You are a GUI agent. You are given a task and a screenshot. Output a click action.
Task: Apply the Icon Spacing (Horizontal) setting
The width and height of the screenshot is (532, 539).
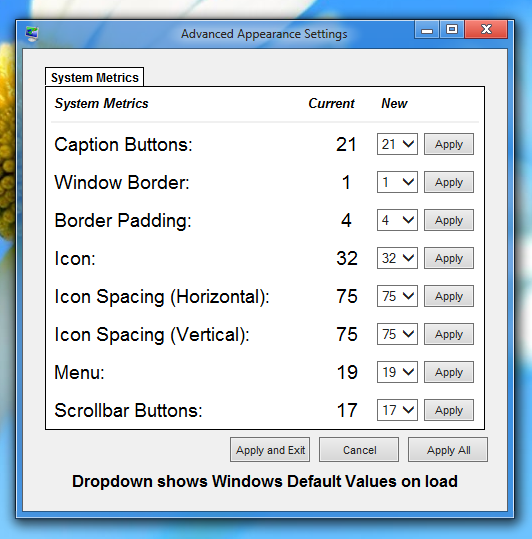[449, 296]
